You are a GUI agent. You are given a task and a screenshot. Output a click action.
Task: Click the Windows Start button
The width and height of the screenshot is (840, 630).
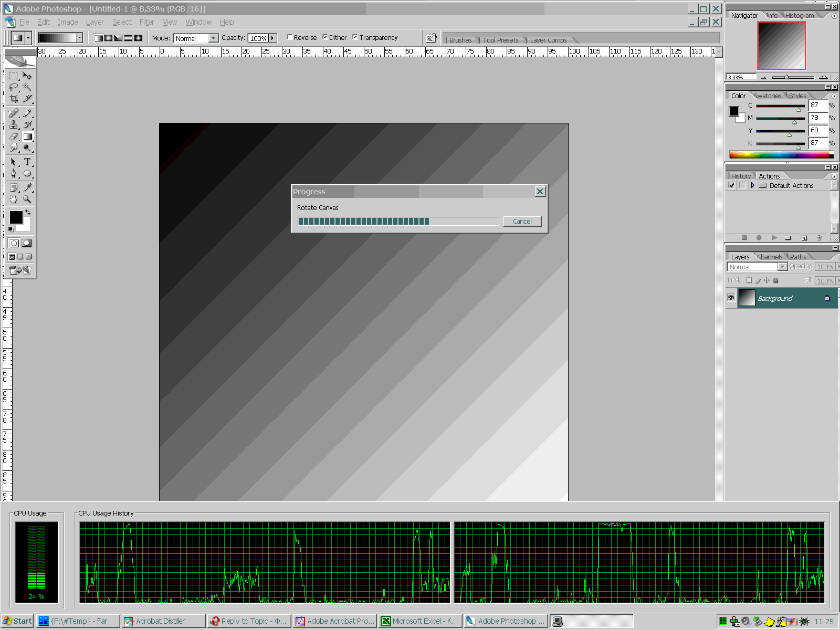coord(17,621)
